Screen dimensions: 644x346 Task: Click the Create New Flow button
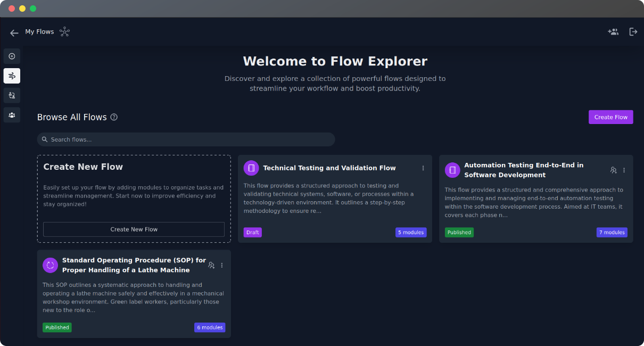[133, 229]
